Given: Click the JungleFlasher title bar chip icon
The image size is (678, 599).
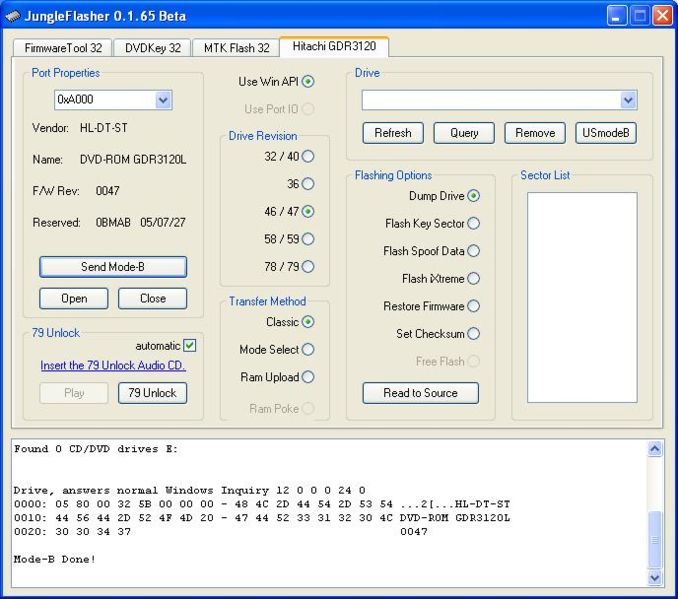Looking at the screenshot, I should [x=13, y=16].
